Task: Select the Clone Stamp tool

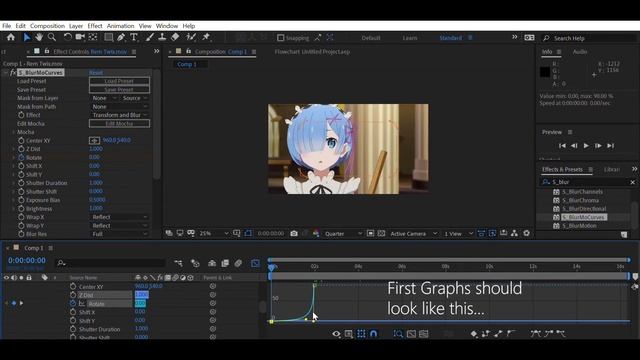Action: (162, 37)
